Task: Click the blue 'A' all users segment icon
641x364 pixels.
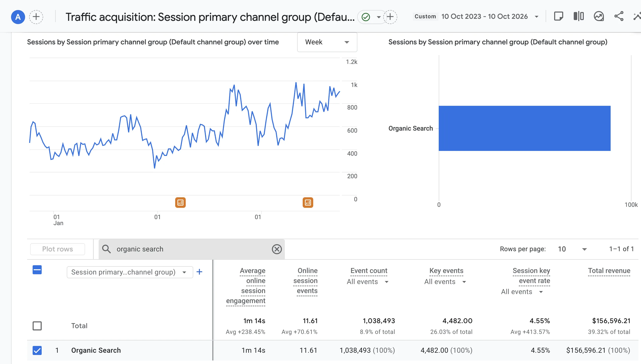Action: [18, 17]
